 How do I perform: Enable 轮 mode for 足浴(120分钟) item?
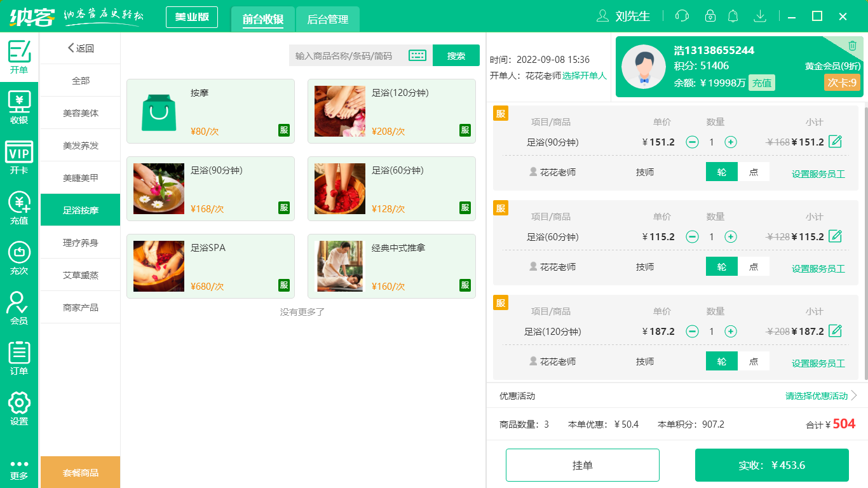pyautogui.click(x=721, y=360)
